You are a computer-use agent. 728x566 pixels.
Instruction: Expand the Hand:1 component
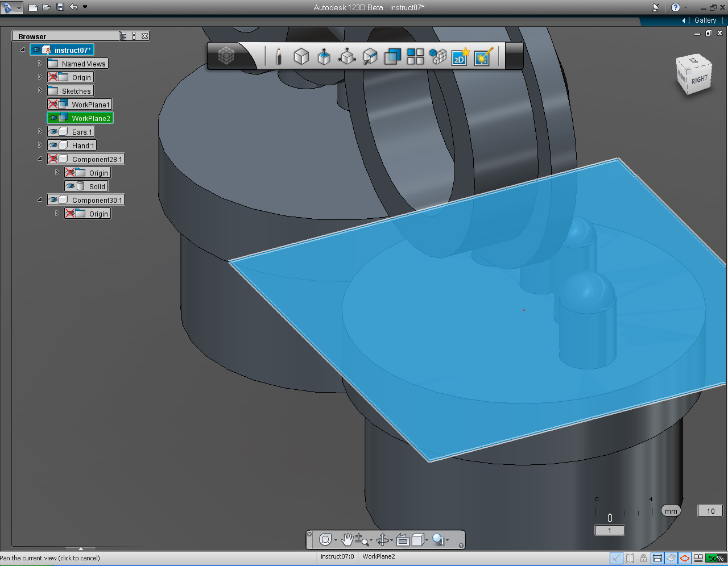(40, 145)
